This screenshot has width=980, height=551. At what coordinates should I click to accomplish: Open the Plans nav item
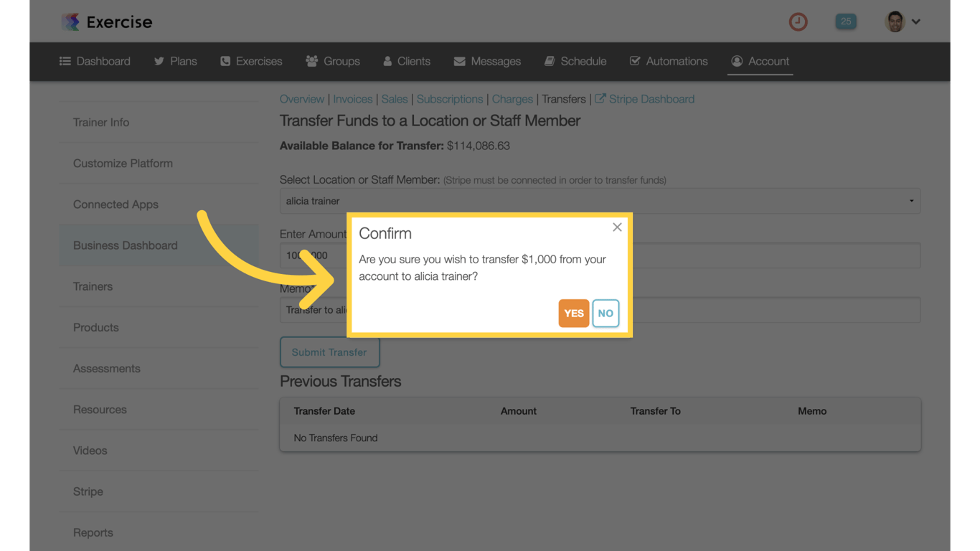(175, 61)
